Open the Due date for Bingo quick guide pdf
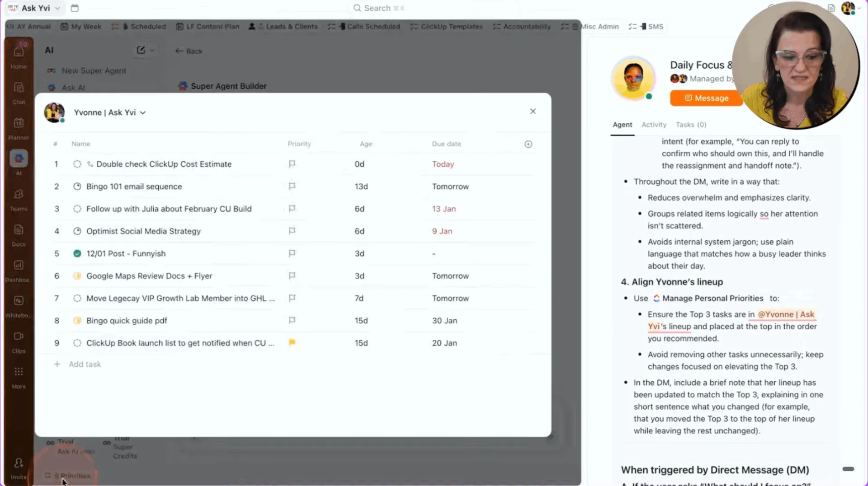This screenshot has height=486, width=868. [444, 320]
